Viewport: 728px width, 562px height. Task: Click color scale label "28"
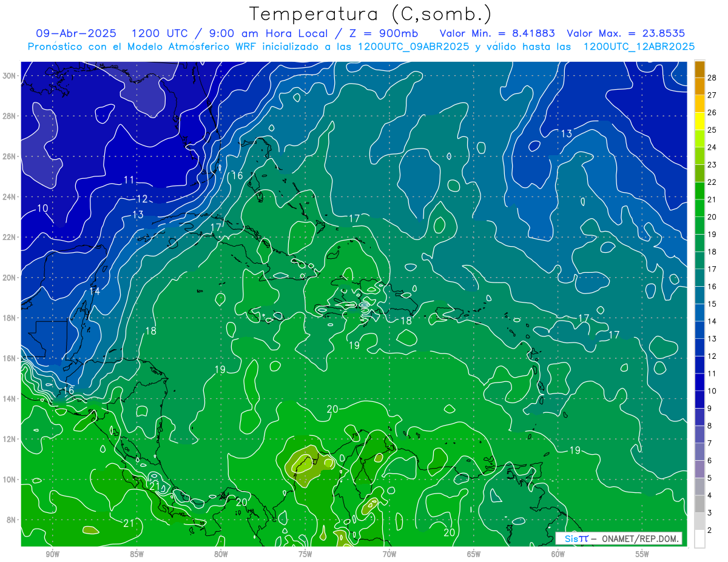712,77
